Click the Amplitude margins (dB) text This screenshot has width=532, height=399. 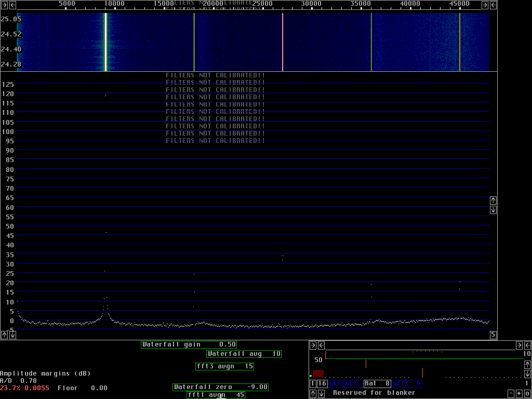tap(46, 374)
